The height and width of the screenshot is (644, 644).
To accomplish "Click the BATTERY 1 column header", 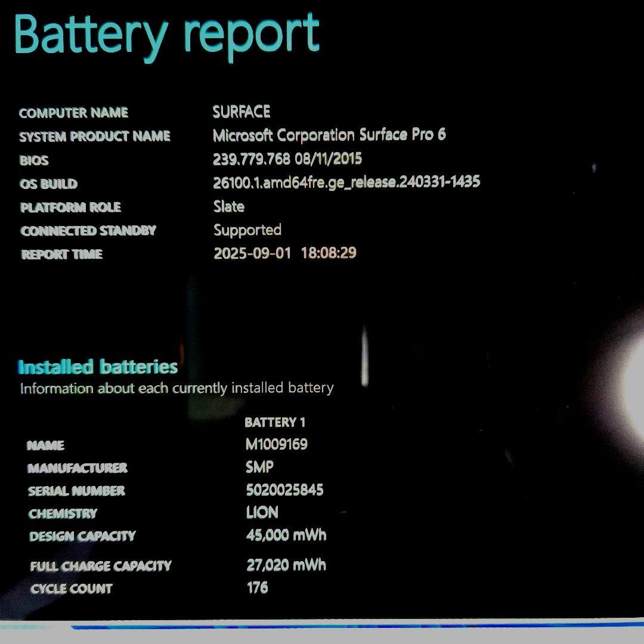I will click(275, 422).
